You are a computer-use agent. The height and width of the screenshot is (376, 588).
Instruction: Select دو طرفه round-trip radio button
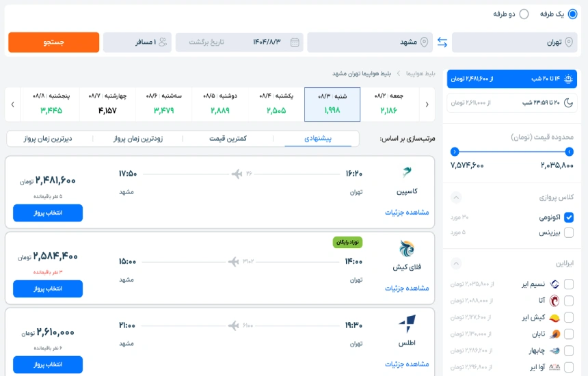click(524, 14)
